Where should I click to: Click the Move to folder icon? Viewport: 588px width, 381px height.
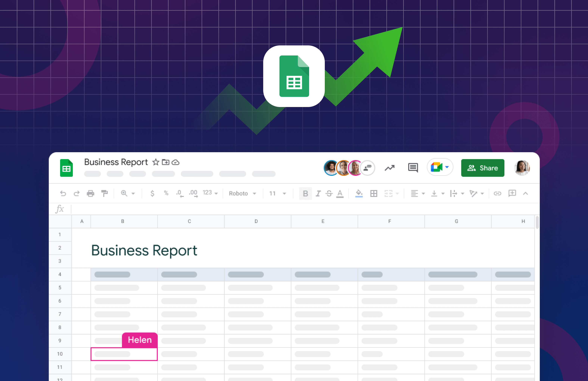[166, 162]
